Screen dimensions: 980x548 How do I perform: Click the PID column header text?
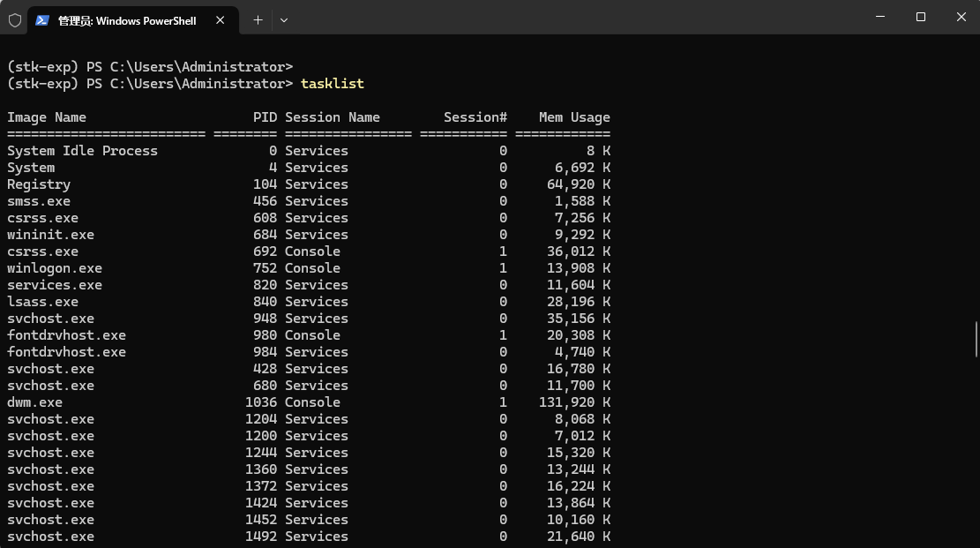tap(265, 117)
